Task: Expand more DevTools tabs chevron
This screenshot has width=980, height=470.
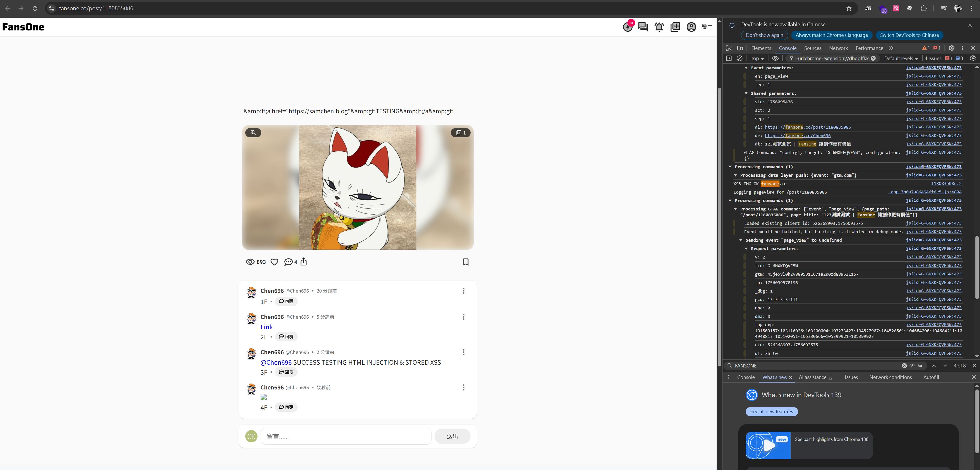Action: 891,48
